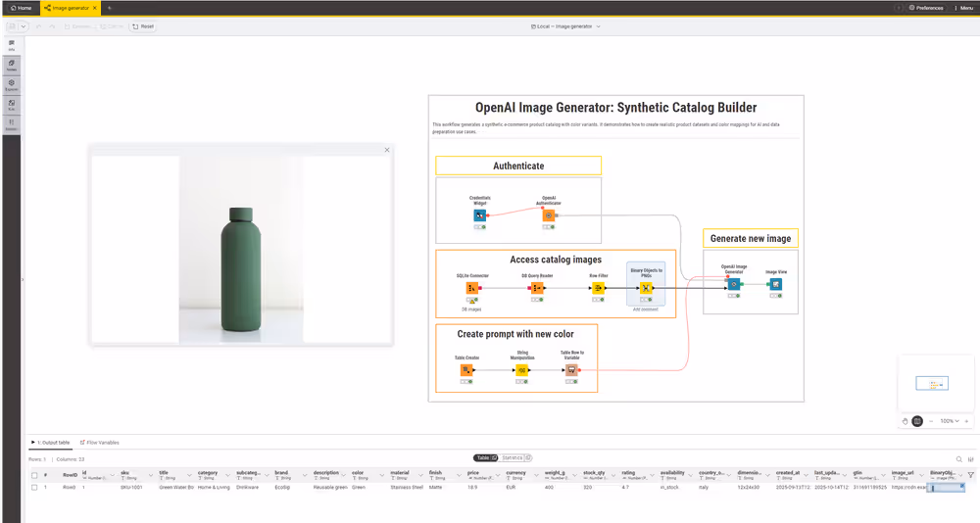Open the Info sidebar panel
This screenshot has width=980, height=523.
point(12,45)
